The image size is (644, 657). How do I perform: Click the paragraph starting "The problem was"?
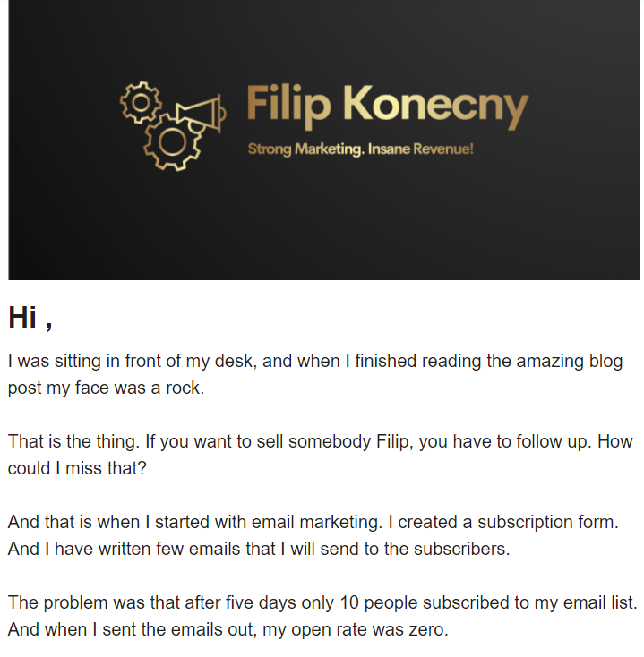pyautogui.click(x=322, y=615)
